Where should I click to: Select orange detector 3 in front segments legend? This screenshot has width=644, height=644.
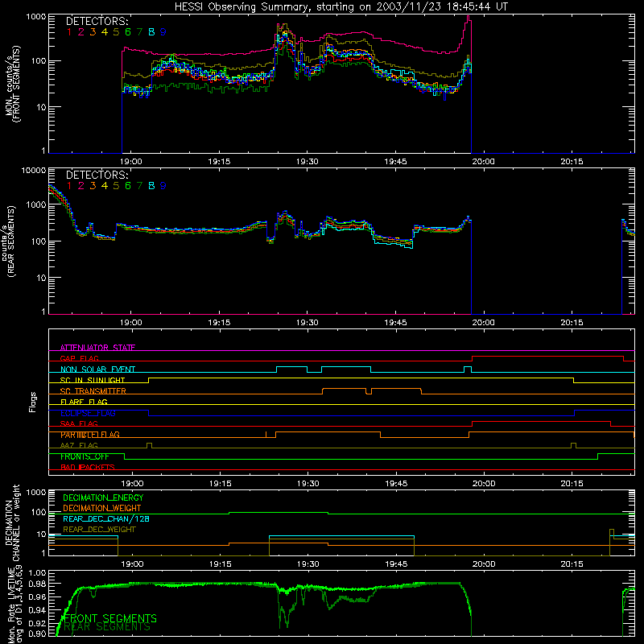(93, 31)
